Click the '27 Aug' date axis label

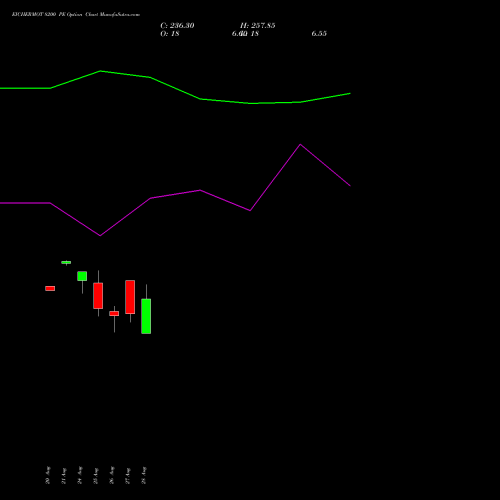point(128,476)
